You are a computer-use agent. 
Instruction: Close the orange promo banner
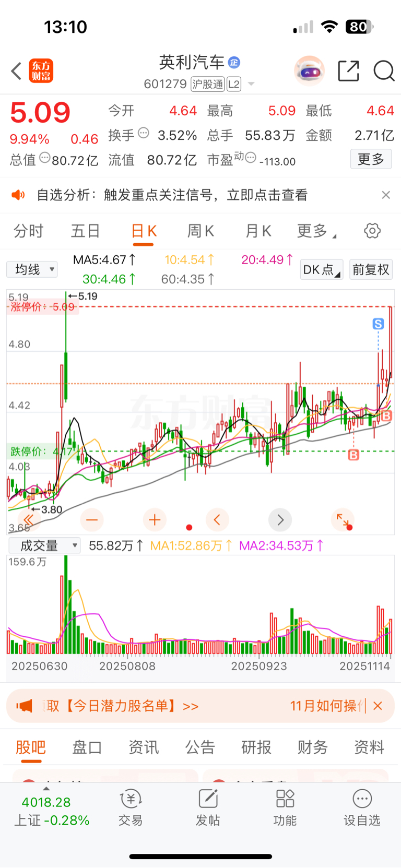pos(378,706)
